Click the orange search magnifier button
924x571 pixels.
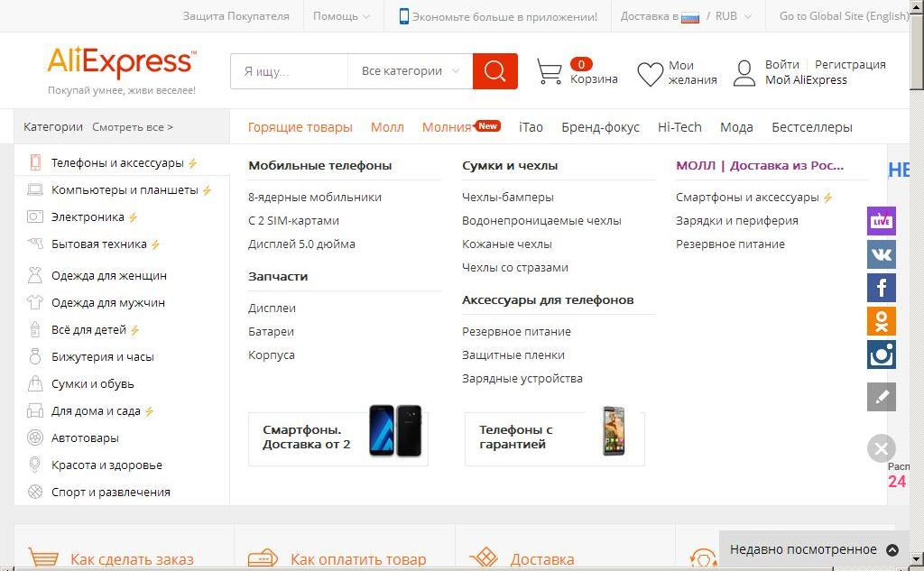coord(494,71)
